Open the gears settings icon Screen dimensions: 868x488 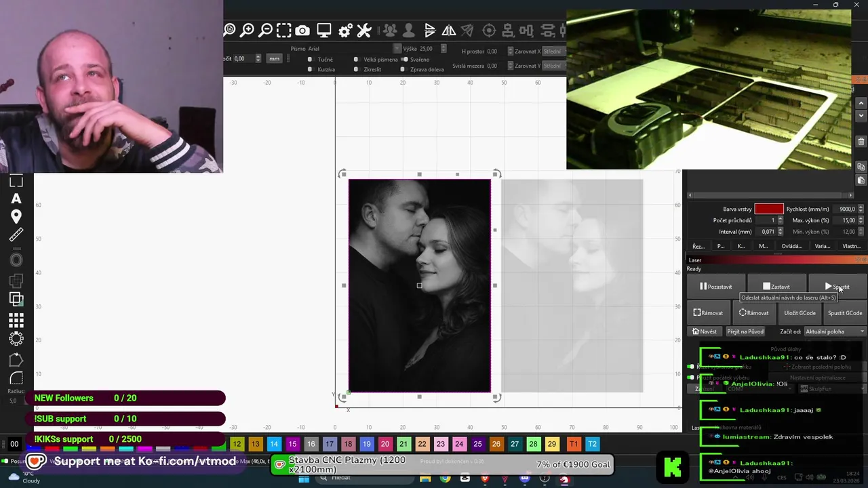click(345, 30)
